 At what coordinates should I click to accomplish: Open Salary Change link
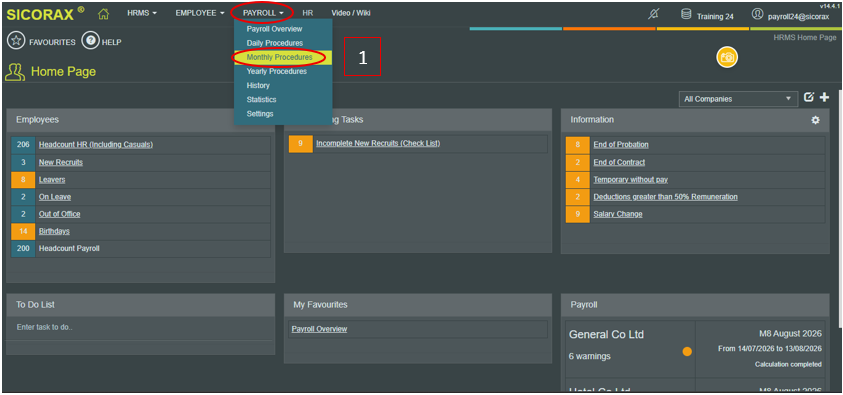coord(618,214)
